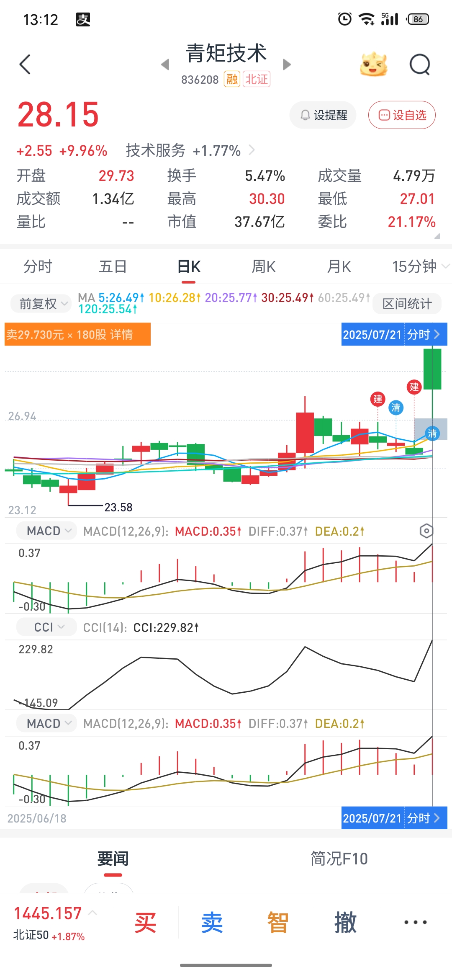The image size is (452, 980).
Task: Switch to the 简况F10 tab
Action: pyautogui.click(x=339, y=859)
